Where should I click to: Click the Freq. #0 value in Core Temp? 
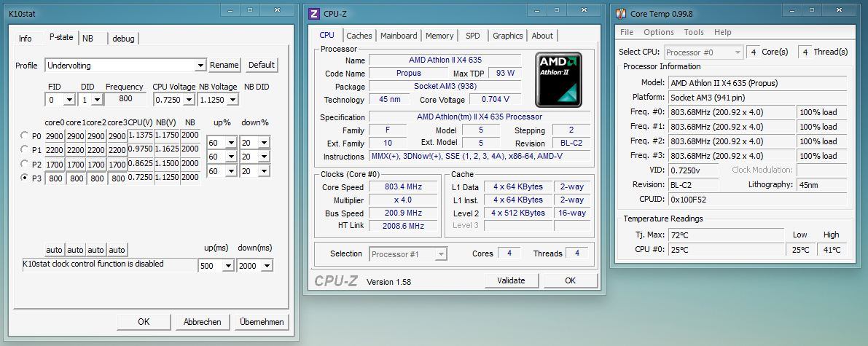(731, 112)
